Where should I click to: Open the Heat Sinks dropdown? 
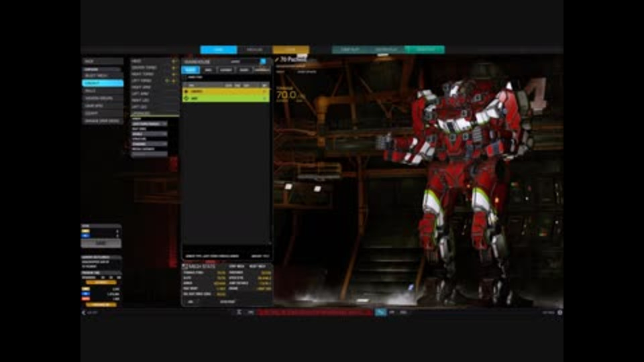(x=149, y=134)
